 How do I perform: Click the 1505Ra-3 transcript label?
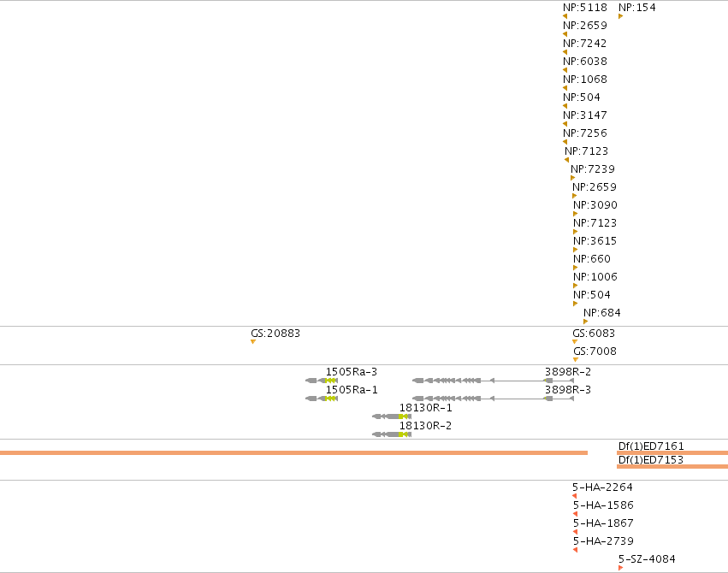[352, 372]
